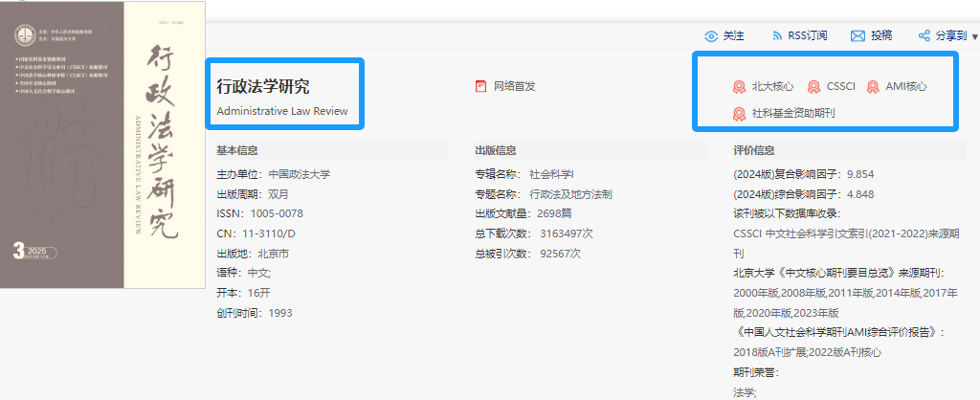Click the envelope icon beside 投稿

coord(857,36)
